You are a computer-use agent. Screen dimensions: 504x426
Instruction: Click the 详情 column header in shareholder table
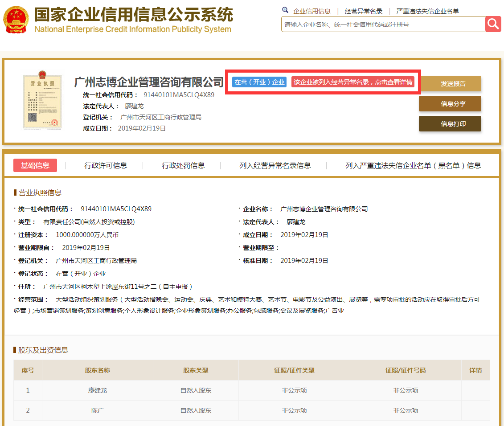pos(475,370)
